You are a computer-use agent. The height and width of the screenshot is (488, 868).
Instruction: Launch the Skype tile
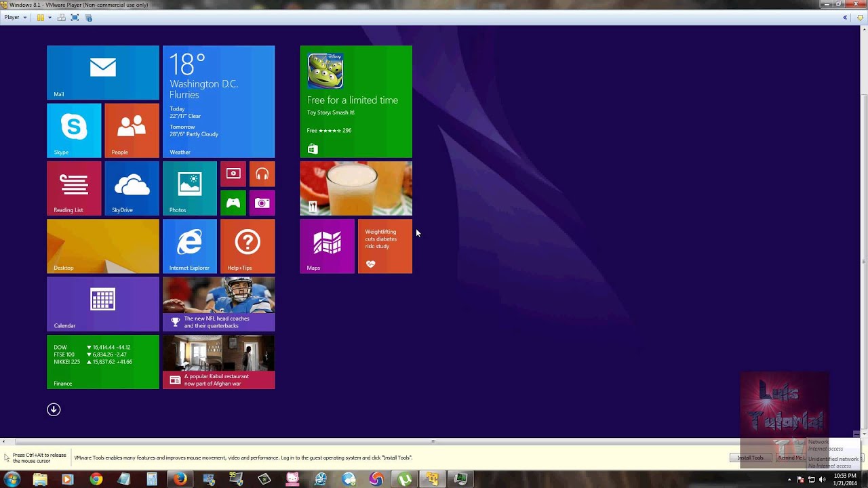(74, 131)
